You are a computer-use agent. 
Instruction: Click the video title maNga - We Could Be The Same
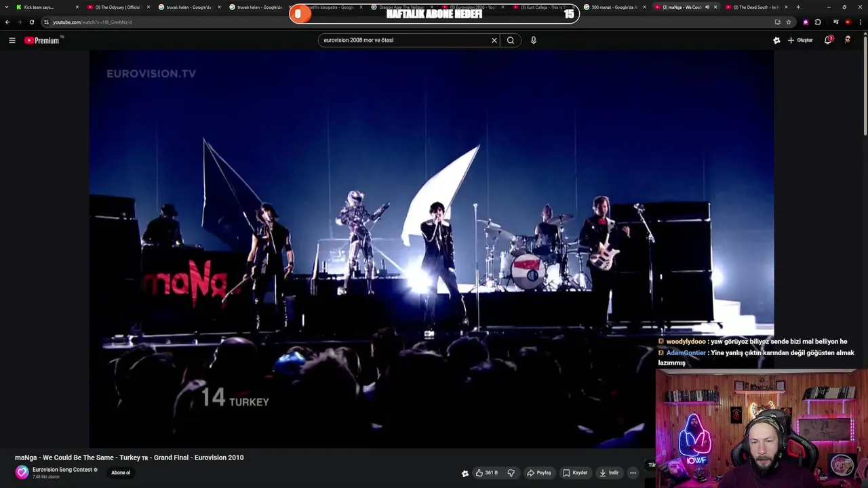129,457
